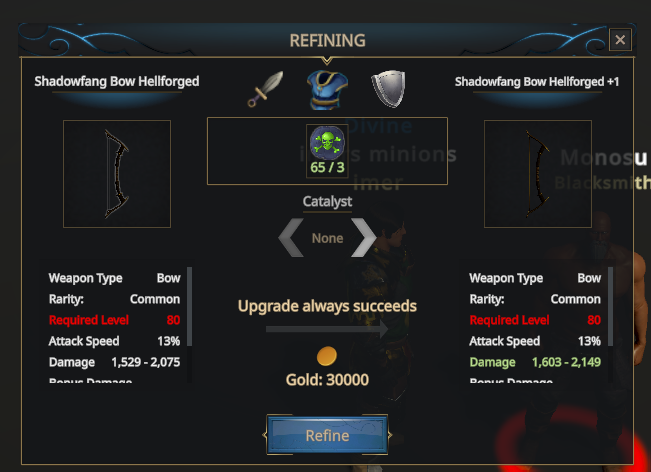
Task: Click the Gold: 30000 cost text
Action: (x=327, y=380)
